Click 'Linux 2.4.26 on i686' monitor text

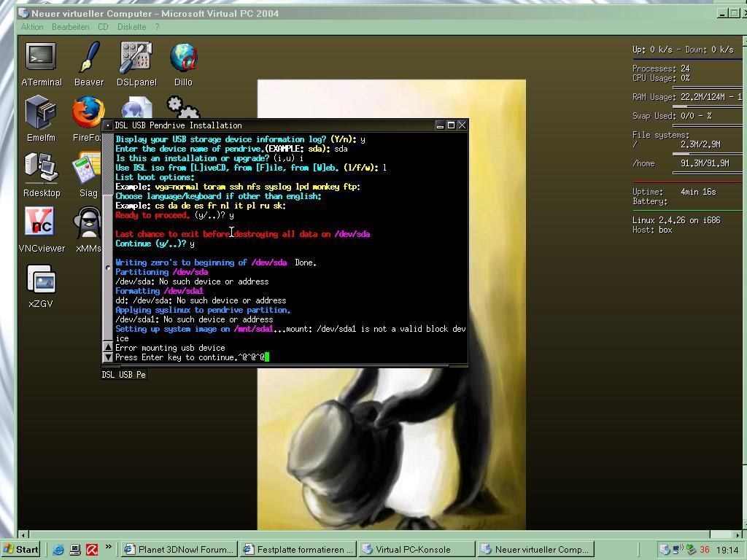(x=676, y=220)
